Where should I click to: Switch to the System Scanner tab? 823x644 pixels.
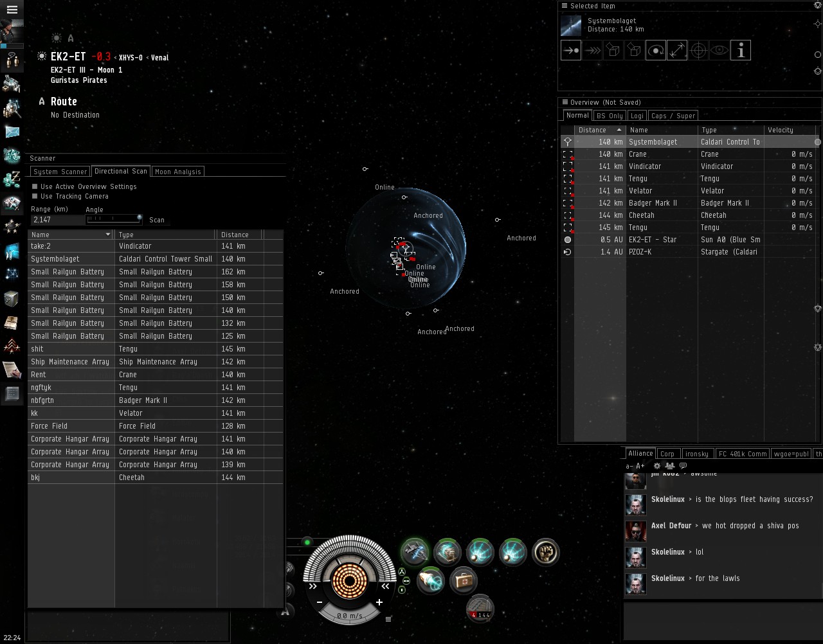point(60,172)
